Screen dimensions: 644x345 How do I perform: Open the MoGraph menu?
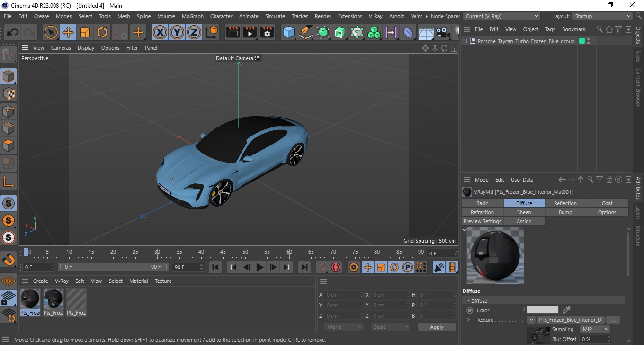click(x=192, y=16)
